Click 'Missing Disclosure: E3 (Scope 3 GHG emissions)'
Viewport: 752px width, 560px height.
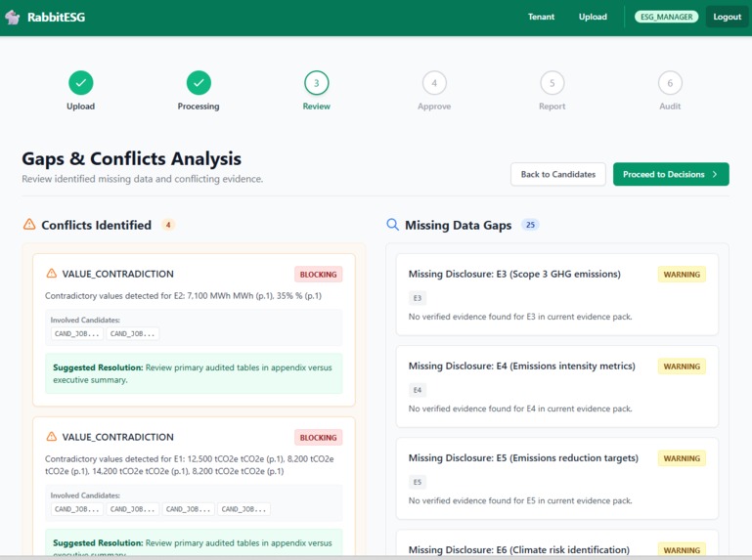tap(514, 274)
